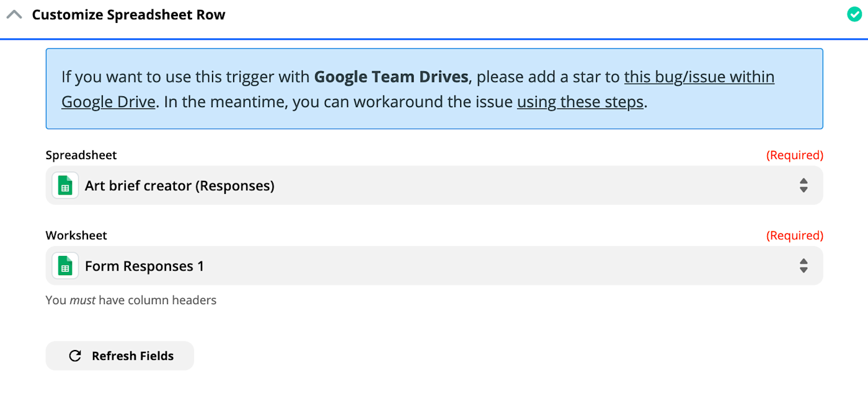Click the Customize Spreadsheet Row header
Screen dimensions: 868x394
pos(129,14)
